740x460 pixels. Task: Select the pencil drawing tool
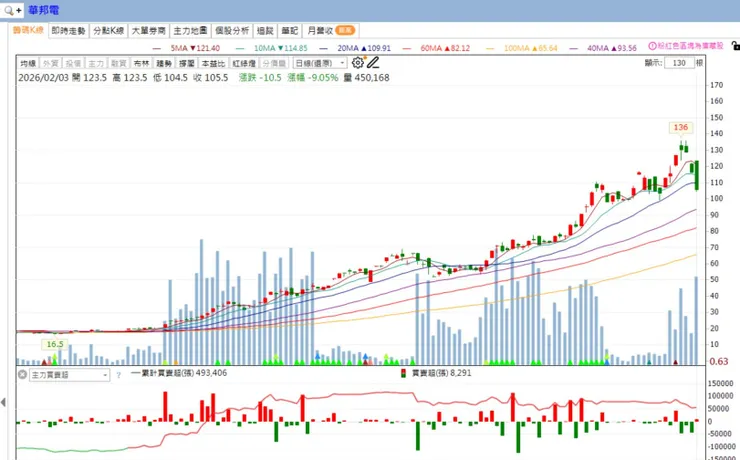pos(373,62)
